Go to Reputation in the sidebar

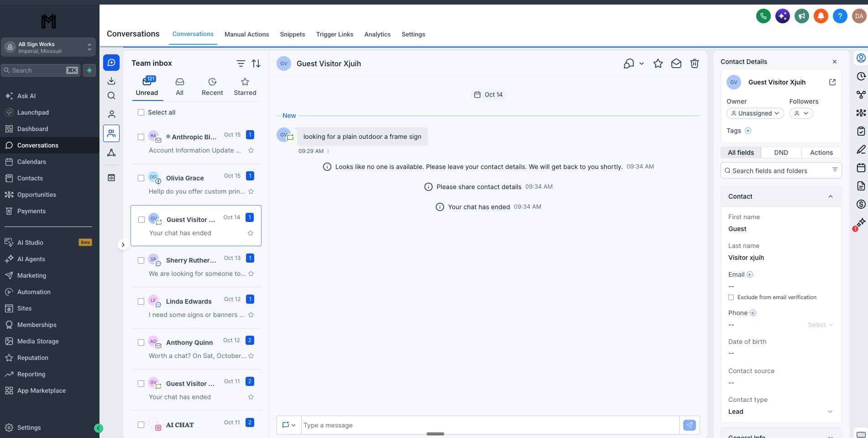pos(33,358)
